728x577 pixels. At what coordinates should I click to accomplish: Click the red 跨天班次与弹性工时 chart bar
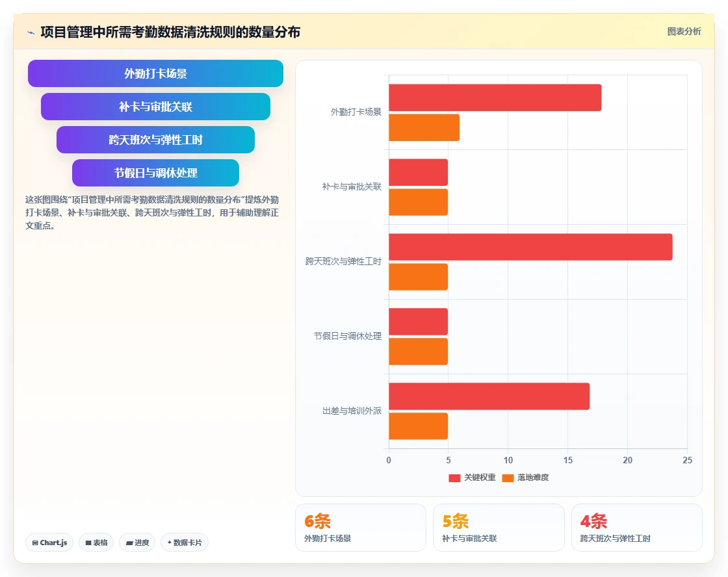530,247
